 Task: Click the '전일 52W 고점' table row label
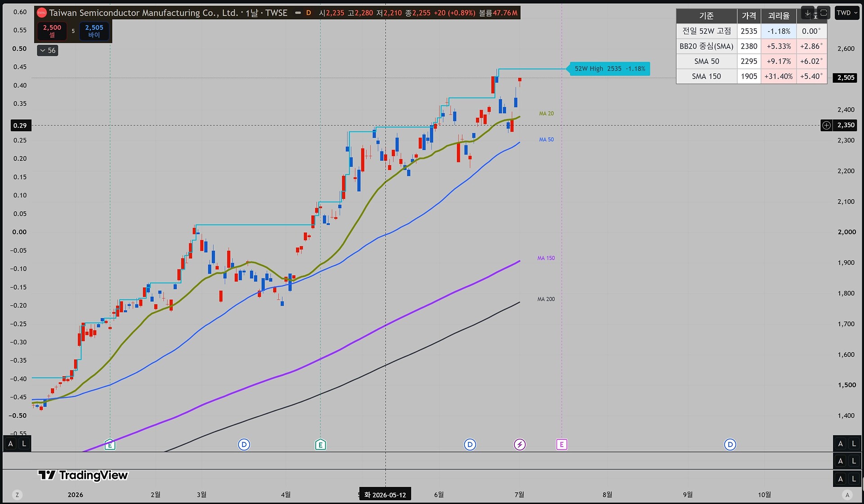point(706,31)
